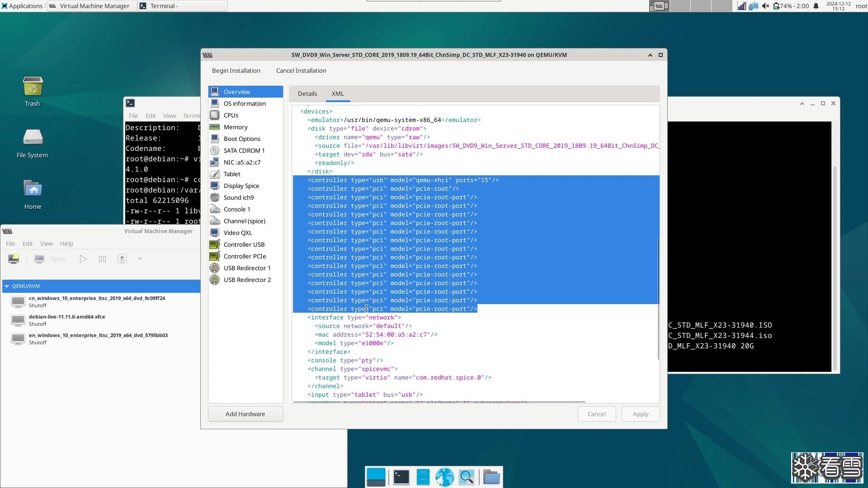Open SATA CDROM 1 device settings
Screen dimensions: 868x488
click(244, 150)
